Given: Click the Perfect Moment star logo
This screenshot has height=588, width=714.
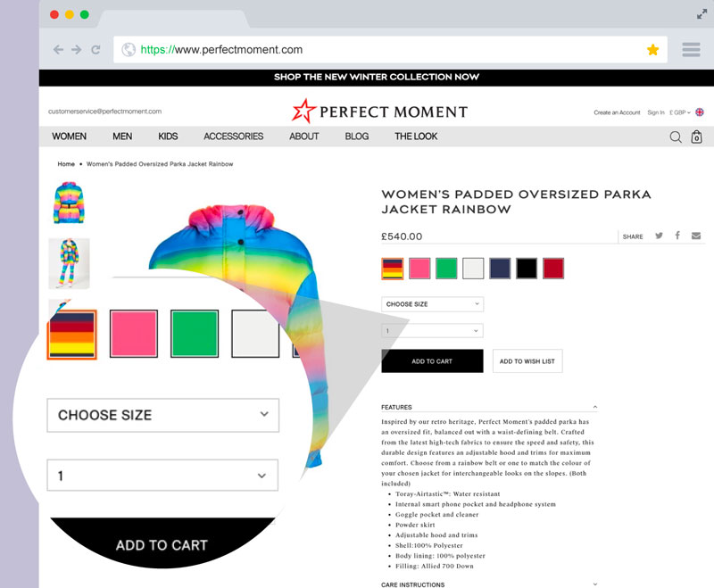Looking at the screenshot, I should [x=303, y=111].
